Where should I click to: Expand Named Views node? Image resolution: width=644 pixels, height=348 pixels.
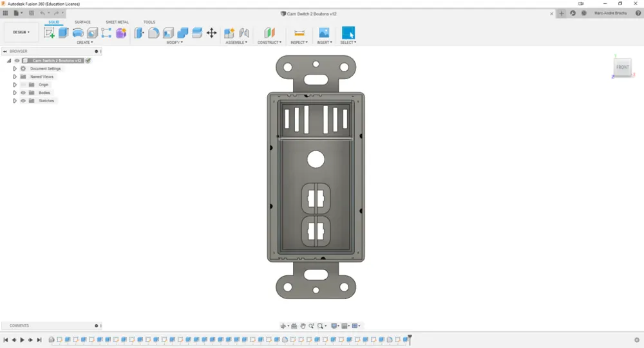click(x=14, y=77)
